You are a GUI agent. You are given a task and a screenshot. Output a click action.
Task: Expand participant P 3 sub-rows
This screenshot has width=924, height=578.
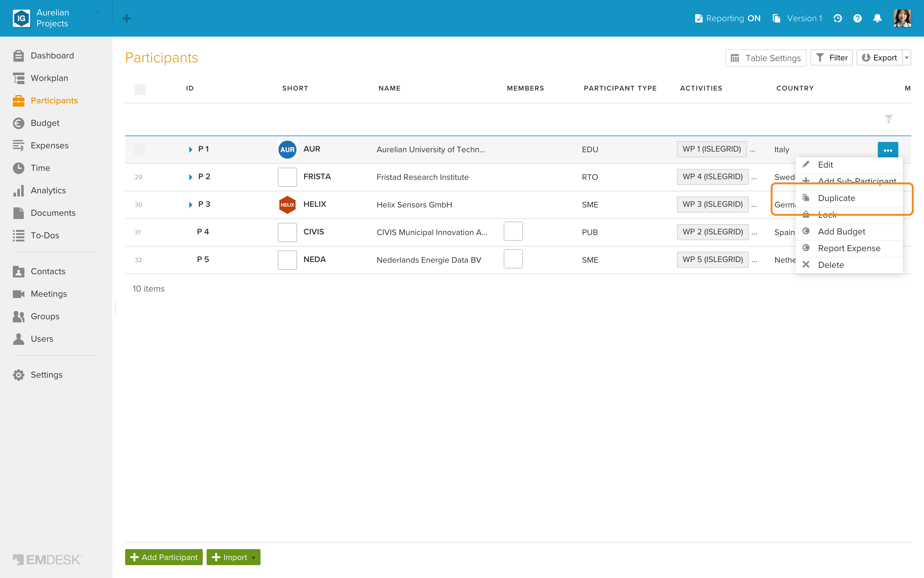pyautogui.click(x=191, y=205)
